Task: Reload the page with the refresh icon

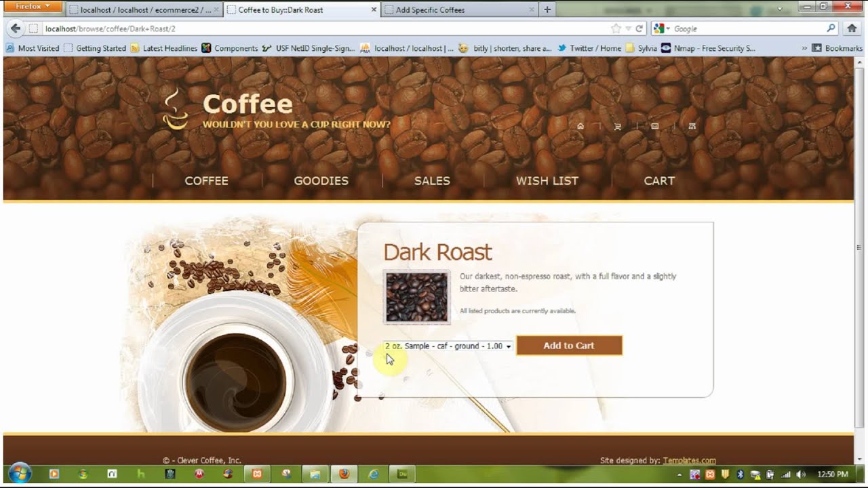Action: coord(639,28)
